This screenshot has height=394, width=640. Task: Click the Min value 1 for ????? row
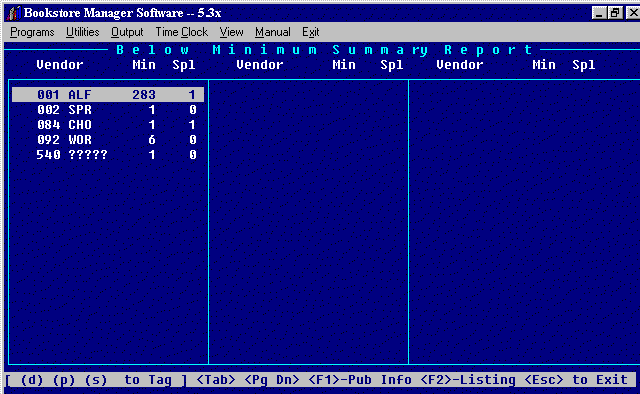point(152,155)
